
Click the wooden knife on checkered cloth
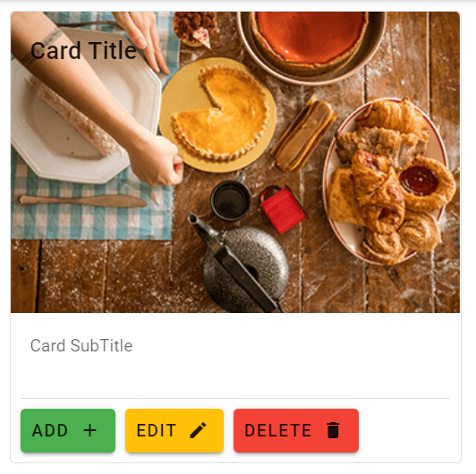coord(82,201)
